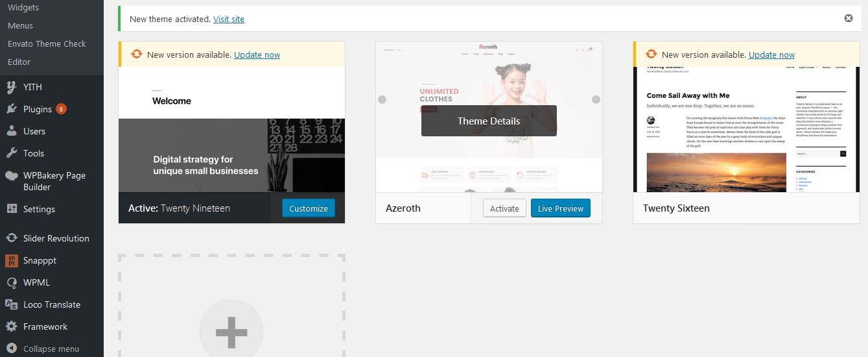Select the Users person icon
Screen dimensions: 868x357
click(12, 131)
